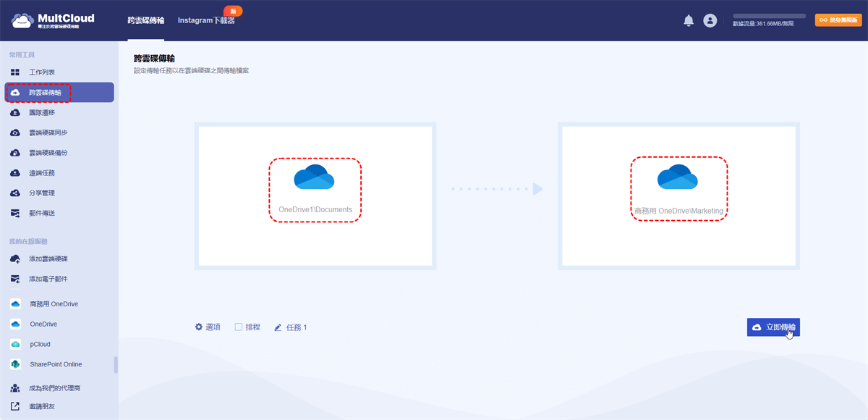Select destination path 商務用 OneDrive\Marketing
Screen dimensions: 868x420
pyautogui.click(x=678, y=210)
